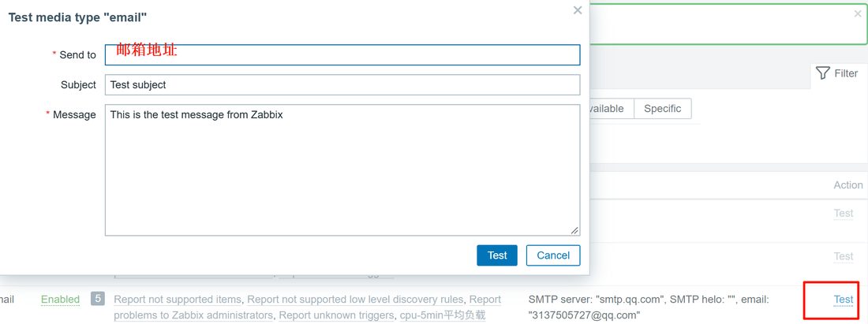Cancel the test media dialog
This screenshot has height=324, width=868.
pyautogui.click(x=553, y=255)
